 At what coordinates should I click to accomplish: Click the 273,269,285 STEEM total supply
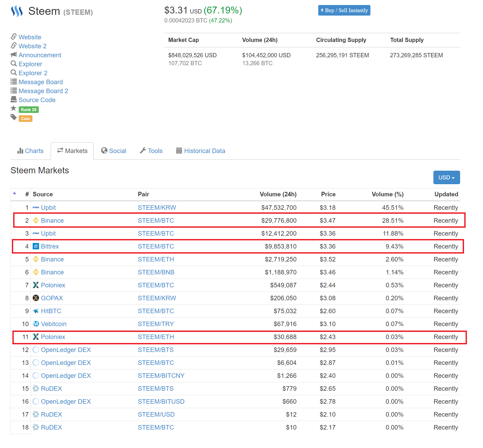coord(416,55)
